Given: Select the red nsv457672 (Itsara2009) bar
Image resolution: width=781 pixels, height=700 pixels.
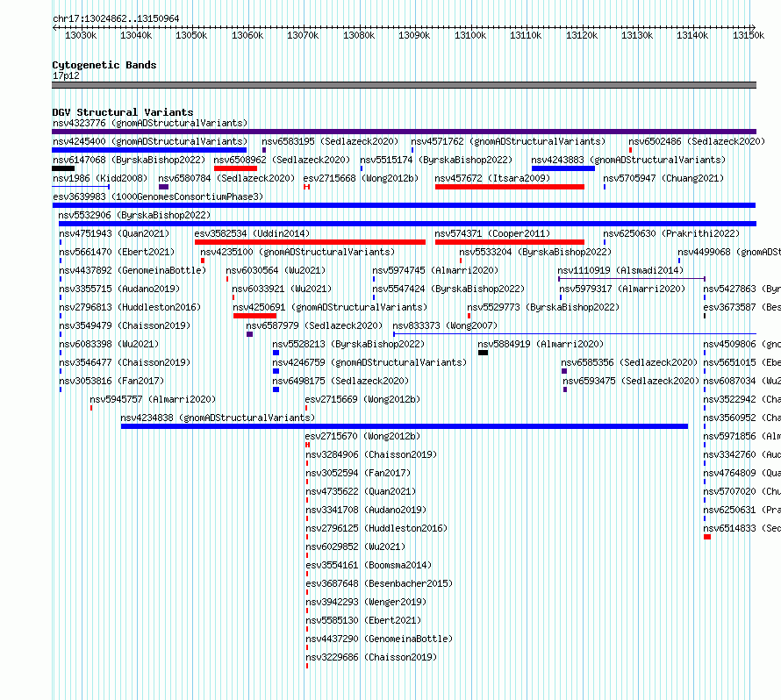Looking at the screenshot, I should pos(510,187).
